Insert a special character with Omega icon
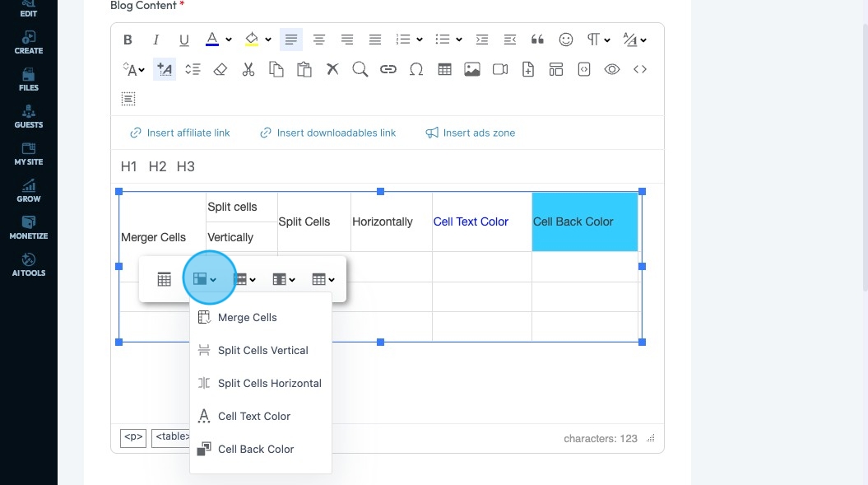 click(x=415, y=70)
